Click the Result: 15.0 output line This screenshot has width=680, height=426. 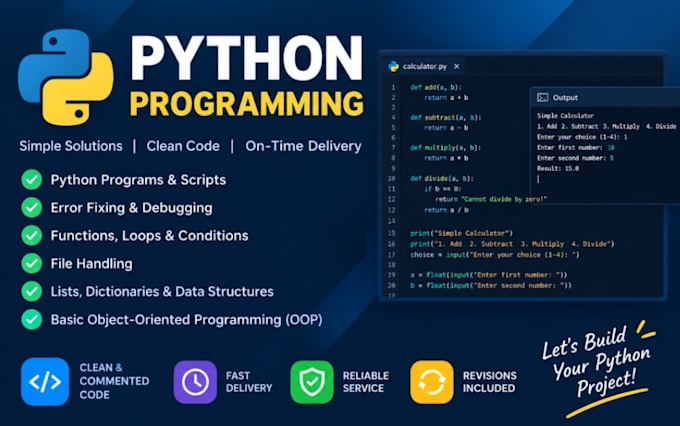pyautogui.click(x=558, y=169)
